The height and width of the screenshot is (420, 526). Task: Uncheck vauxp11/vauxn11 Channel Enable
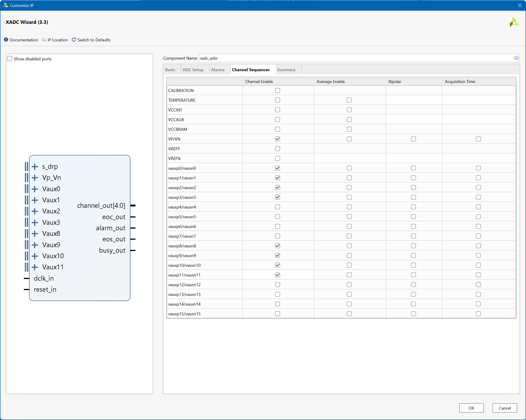coord(278,275)
